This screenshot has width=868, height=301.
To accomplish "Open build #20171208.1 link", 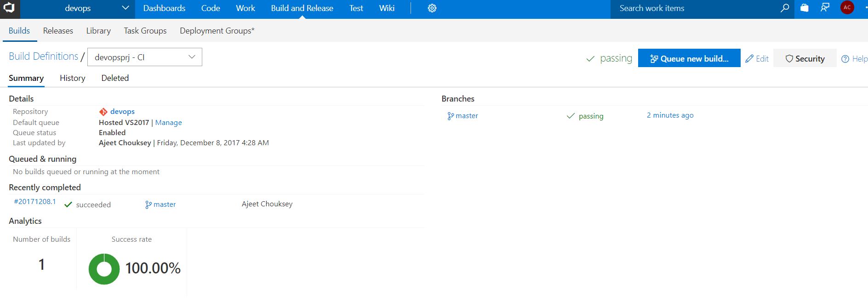I will tap(35, 202).
